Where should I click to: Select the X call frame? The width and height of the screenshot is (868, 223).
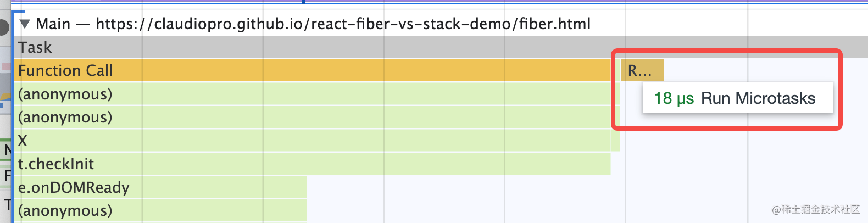[x=313, y=141]
